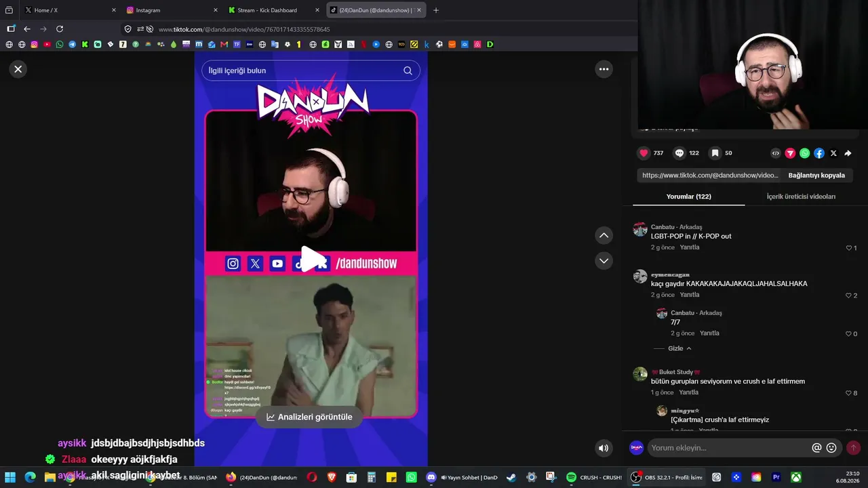
Task: Insert a mention with the @ icon
Action: tap(817, 448)
